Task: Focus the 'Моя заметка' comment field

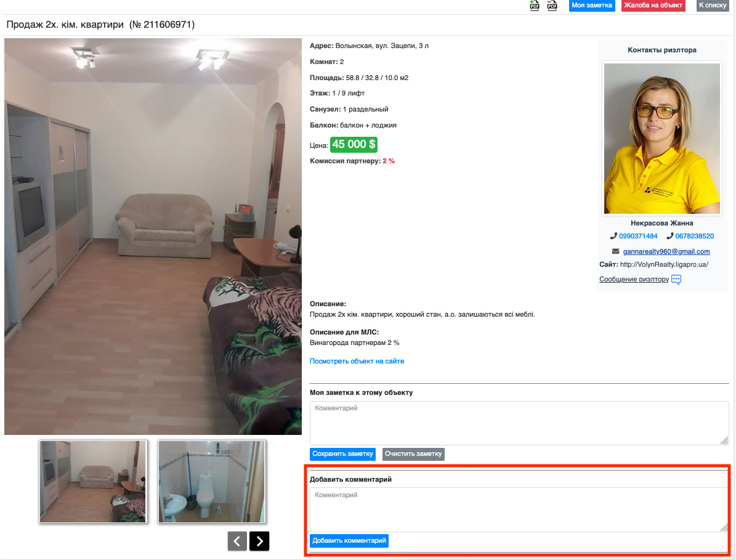Action: [519, 423]
